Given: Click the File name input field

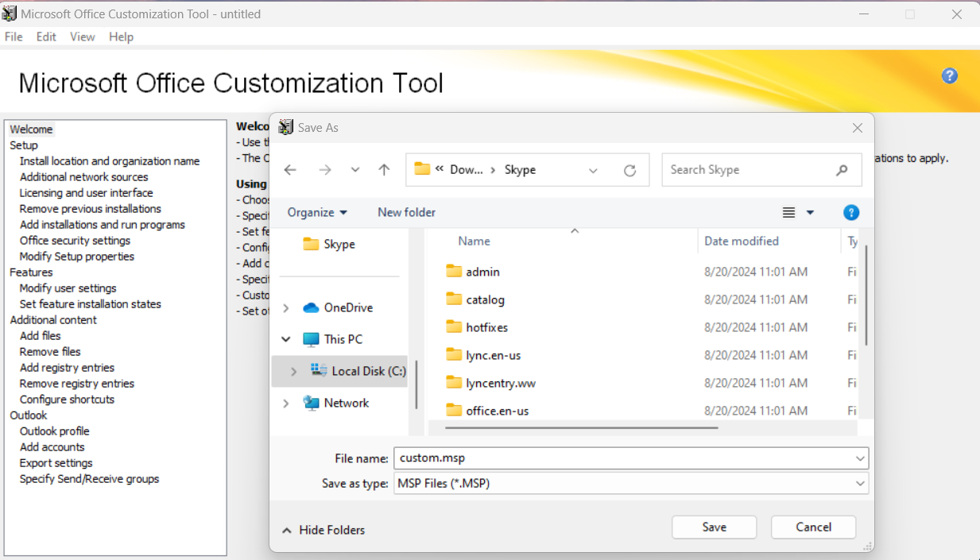Looking at the screenshot, I should click(x=620, y=458).
